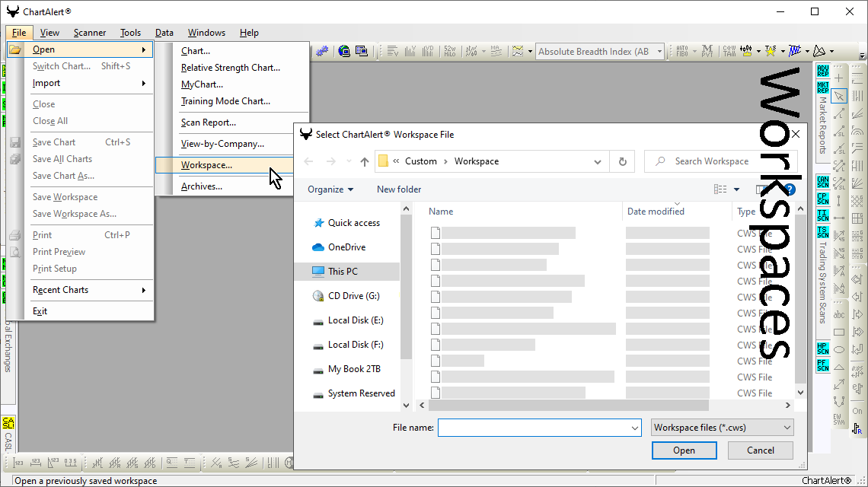Expand the Recent Charts submenu
868x487 pixels.
pyautogui.click(x=91, y=290)
